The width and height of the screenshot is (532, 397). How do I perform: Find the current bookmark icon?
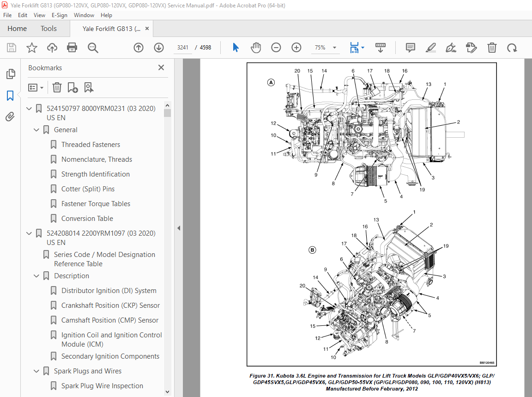[x=89, y=88]
